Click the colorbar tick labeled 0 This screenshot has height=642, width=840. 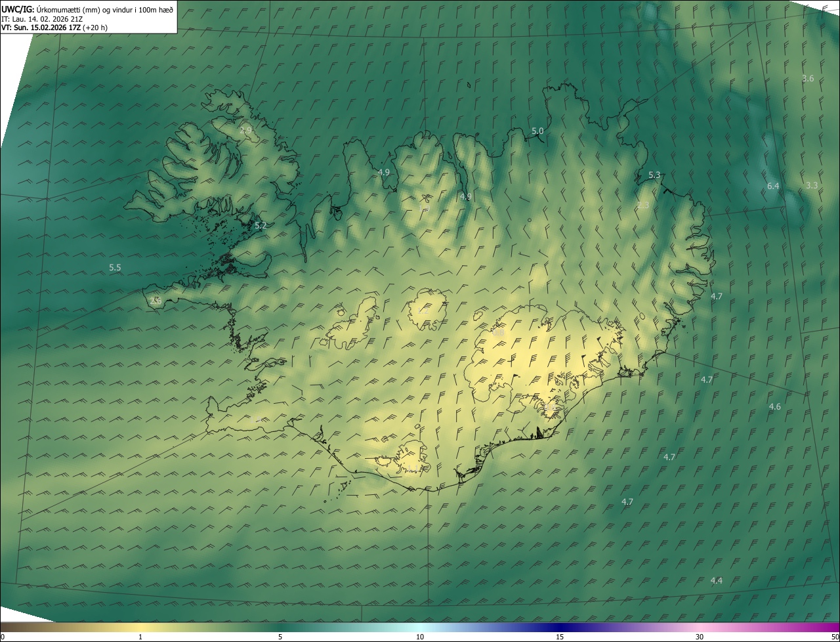[3, 637]
